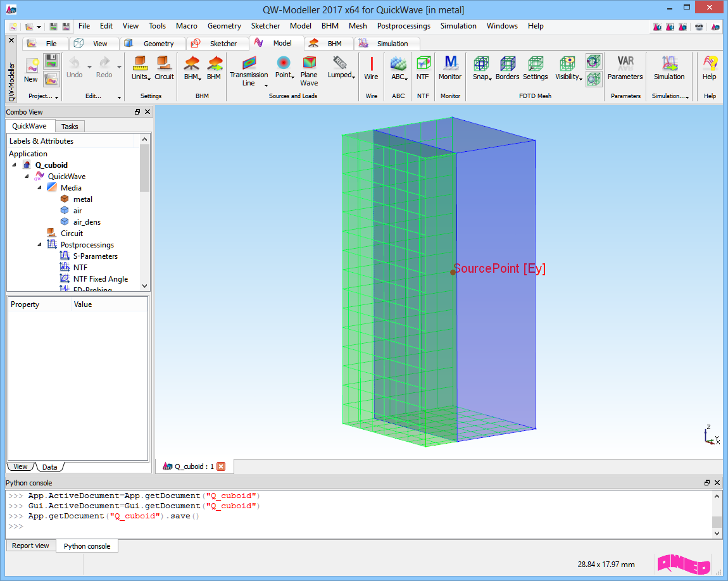Float the Python console panel

pyautogui.click(x=707, y=483)
